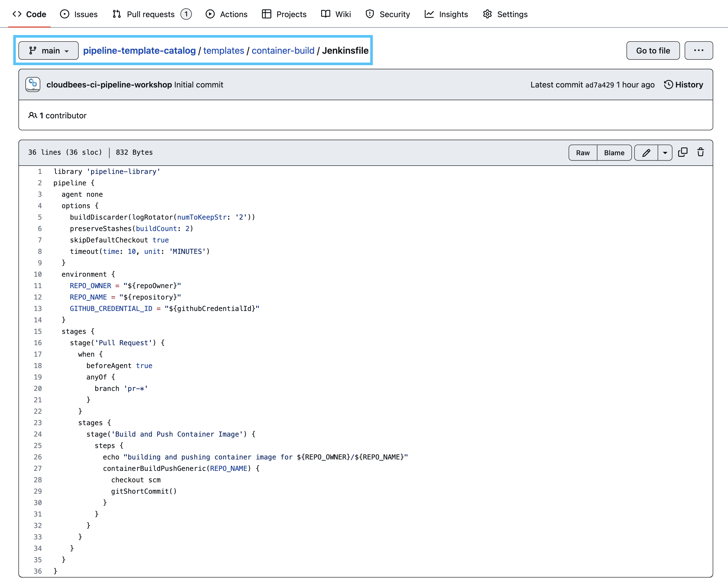This screenshot has width=728, height=583.
Task: Click 'gitShortCommit()' on line 29
Action: click(x=144, y=491)
